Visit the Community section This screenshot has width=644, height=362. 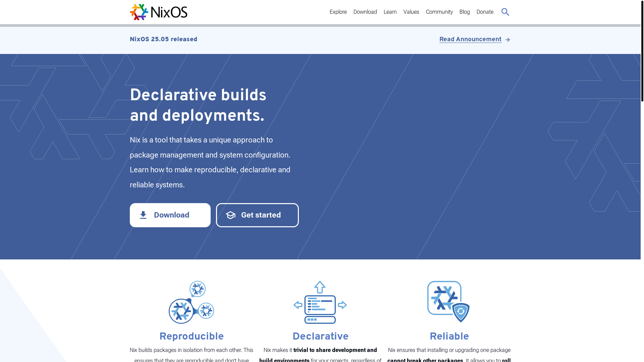point(439,12)
